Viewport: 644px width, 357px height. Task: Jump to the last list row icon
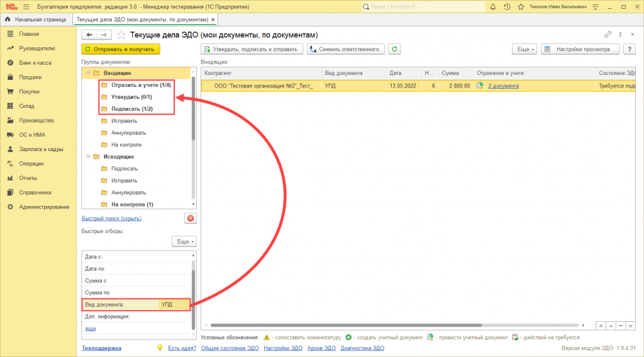coord(630,326)
